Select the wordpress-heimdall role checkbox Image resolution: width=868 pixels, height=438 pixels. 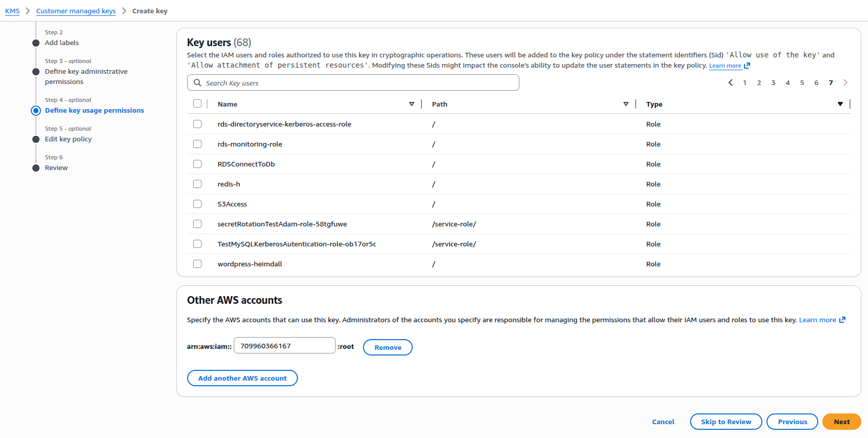point(197,264)
